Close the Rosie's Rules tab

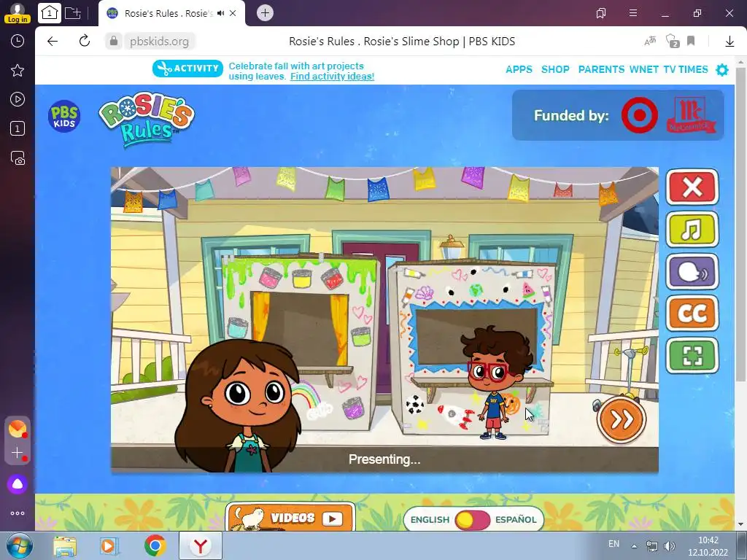tap(233, 13)
